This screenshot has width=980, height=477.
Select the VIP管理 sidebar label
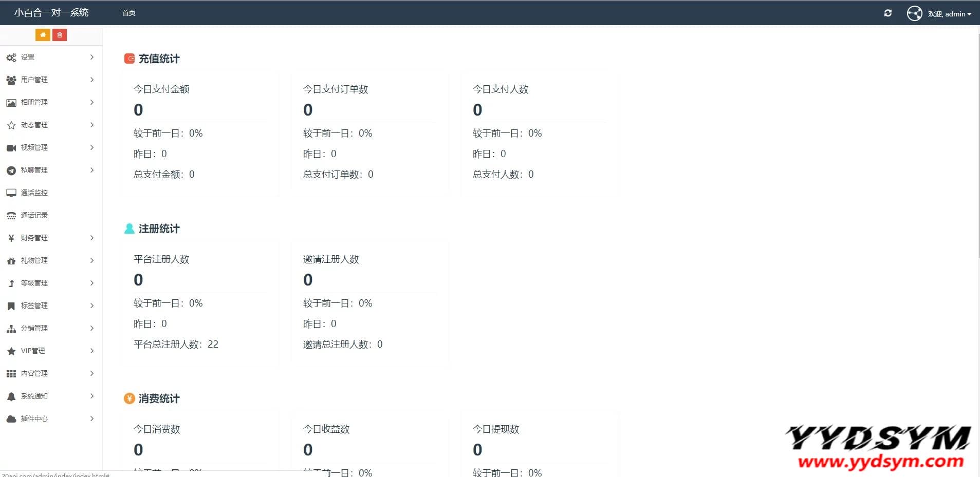[33, 351]
